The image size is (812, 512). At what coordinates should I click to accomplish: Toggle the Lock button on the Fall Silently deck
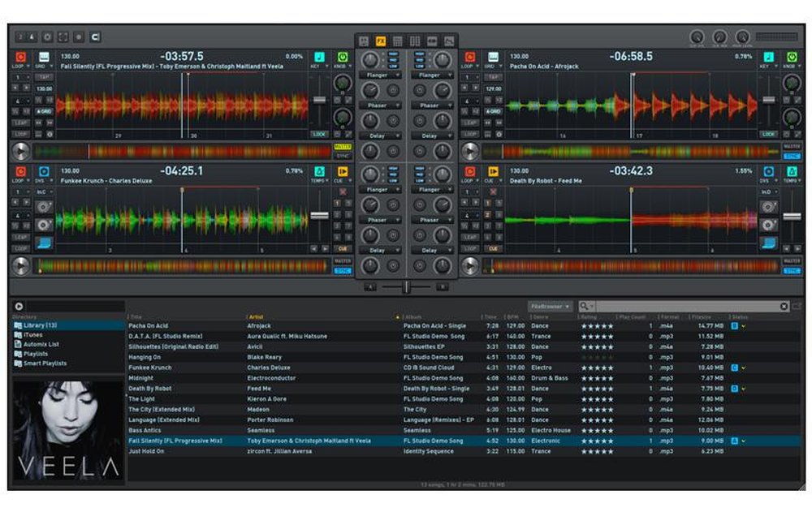coord(319,134)
